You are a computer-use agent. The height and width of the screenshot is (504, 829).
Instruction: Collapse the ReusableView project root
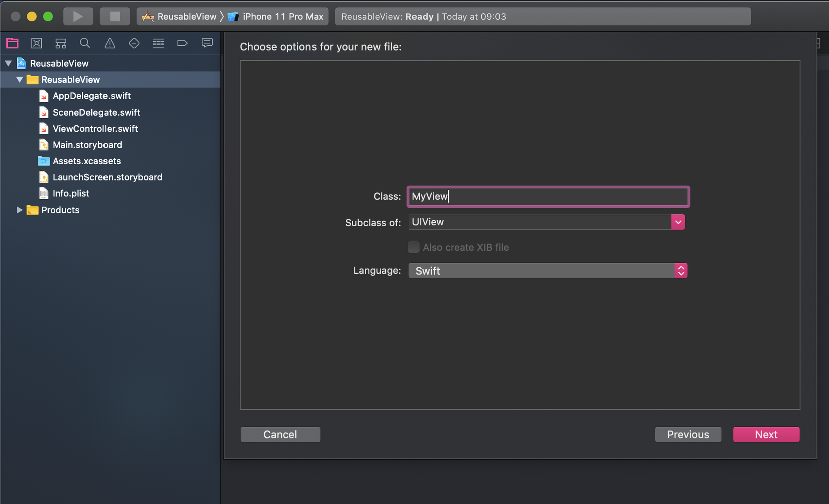coord(8,63)
